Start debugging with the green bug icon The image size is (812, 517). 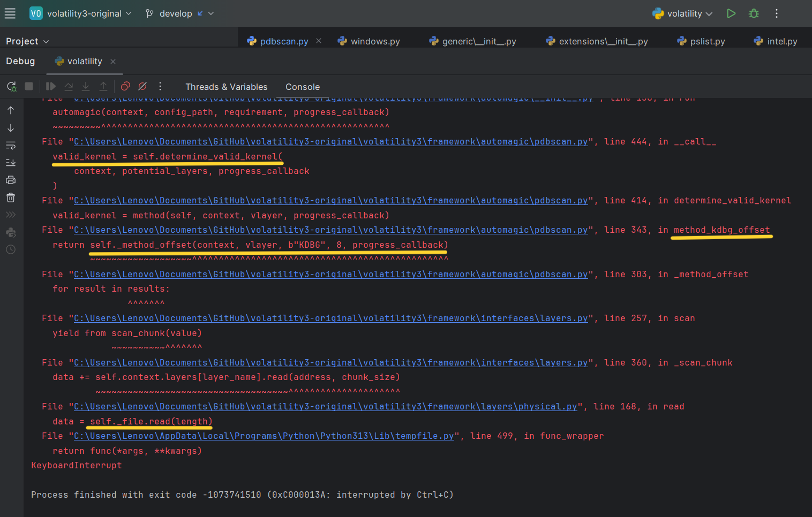coord(754,13)
